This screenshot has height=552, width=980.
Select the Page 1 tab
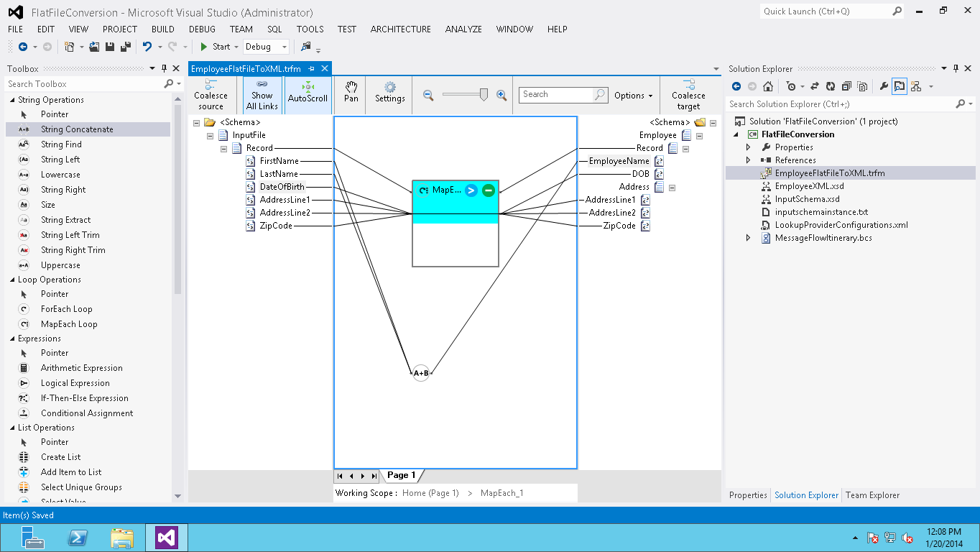(402, 475)
